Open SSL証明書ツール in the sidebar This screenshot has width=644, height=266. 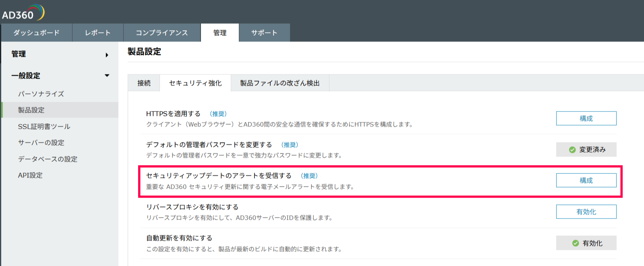pyautogui.click(x=44, y=126)
